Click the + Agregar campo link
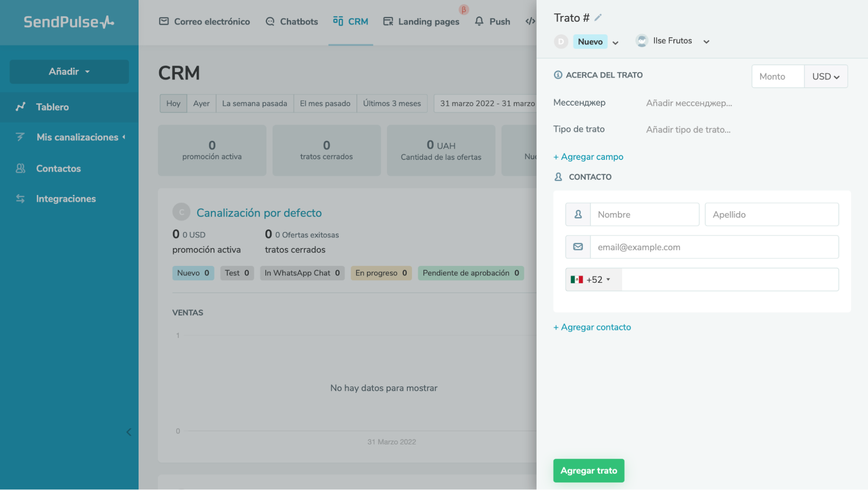 pos(588,157)
